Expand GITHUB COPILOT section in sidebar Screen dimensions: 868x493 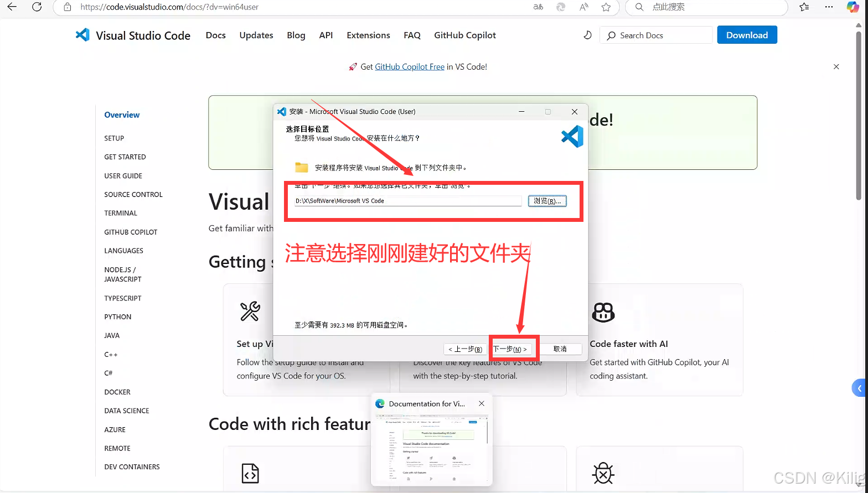(x=131, y=232)
